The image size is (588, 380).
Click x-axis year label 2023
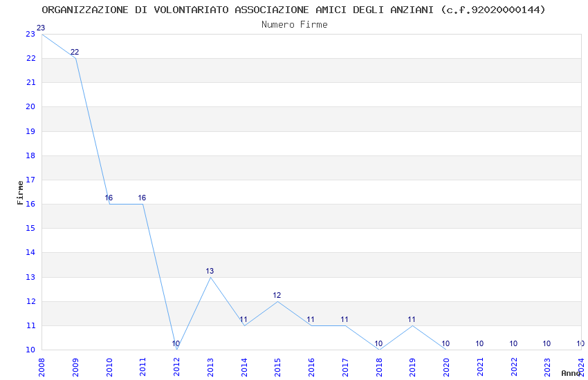pyautogui.click(x=547, y=367)
